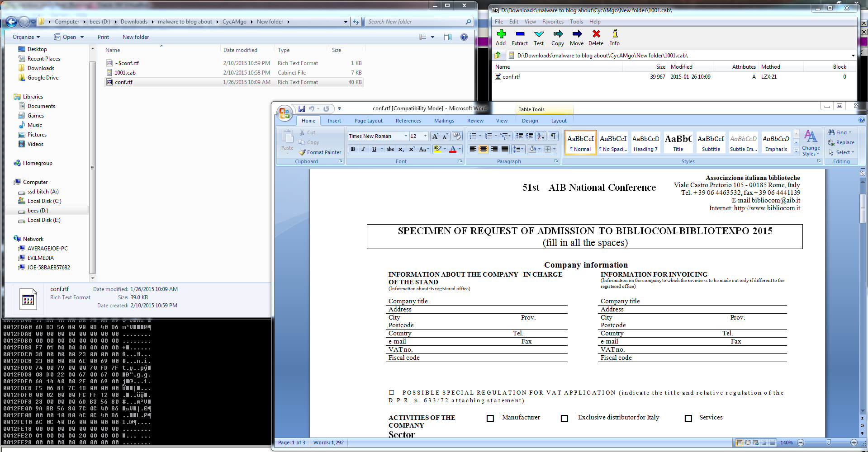868x452 pixels.
Task: Select 1001.cab file in Explorer
Action: 233,73
